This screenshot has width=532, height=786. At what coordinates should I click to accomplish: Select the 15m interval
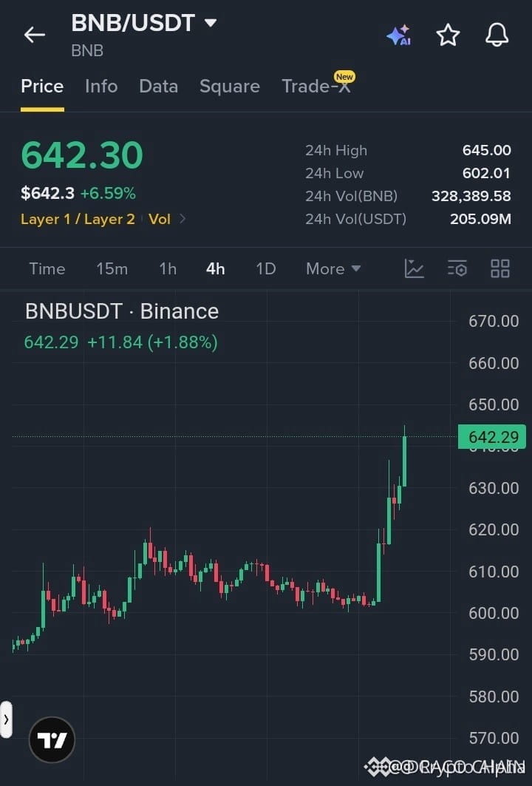[112, 268]
